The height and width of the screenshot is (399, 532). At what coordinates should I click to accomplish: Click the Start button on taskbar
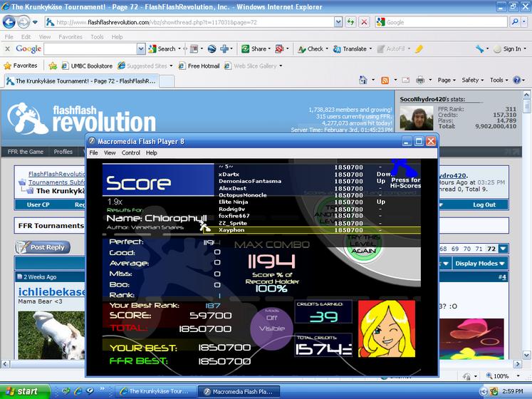tap(24, 392)
